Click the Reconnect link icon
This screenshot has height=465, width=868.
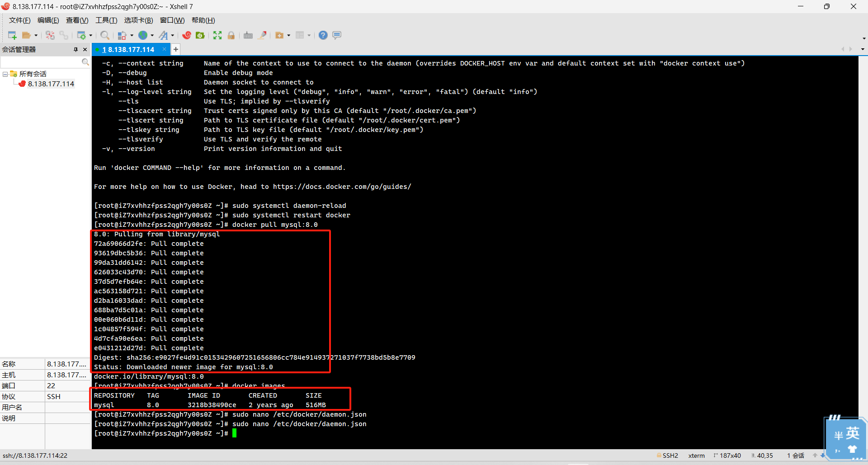(x=64, y=35)
